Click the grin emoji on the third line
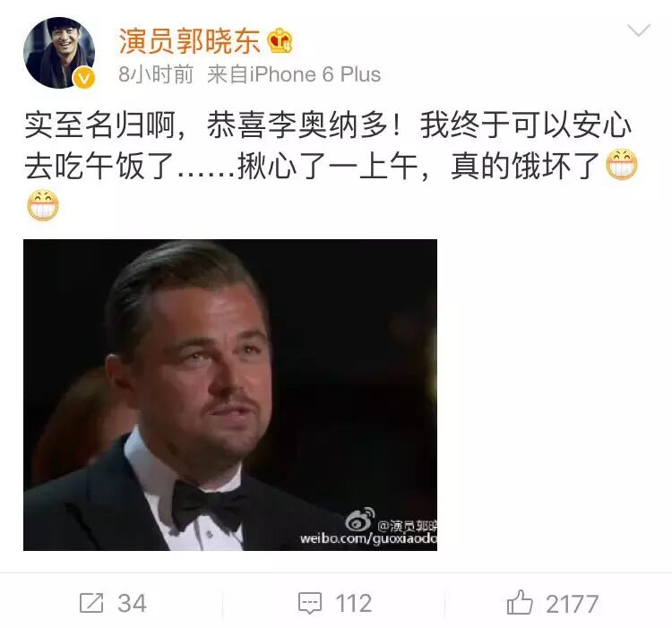The image size is (672, 628). click(43, 205)
